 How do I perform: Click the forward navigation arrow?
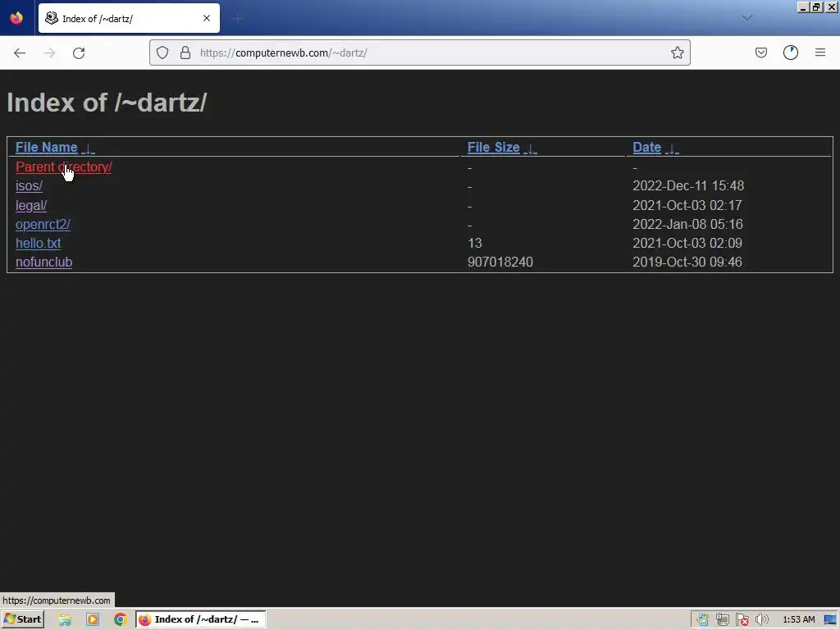coord(49,52)
